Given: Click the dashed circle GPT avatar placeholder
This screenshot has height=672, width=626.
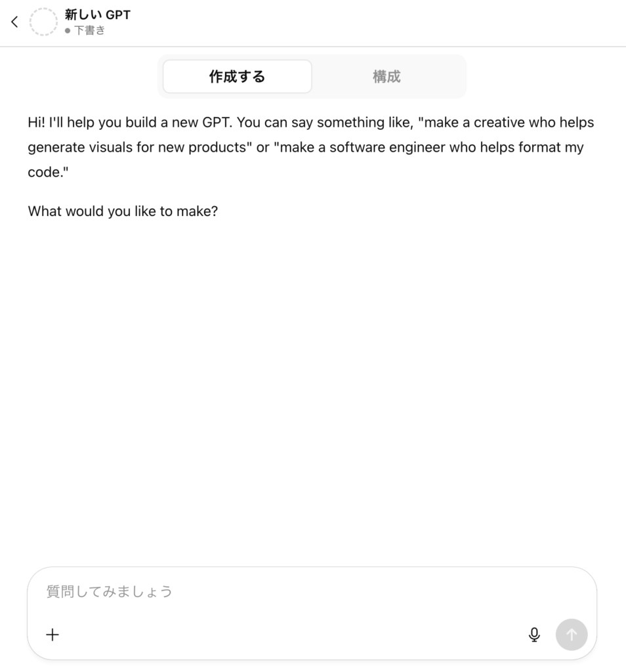Looking at the screenshot, I should pyautogui.click(x=43, y=22).
